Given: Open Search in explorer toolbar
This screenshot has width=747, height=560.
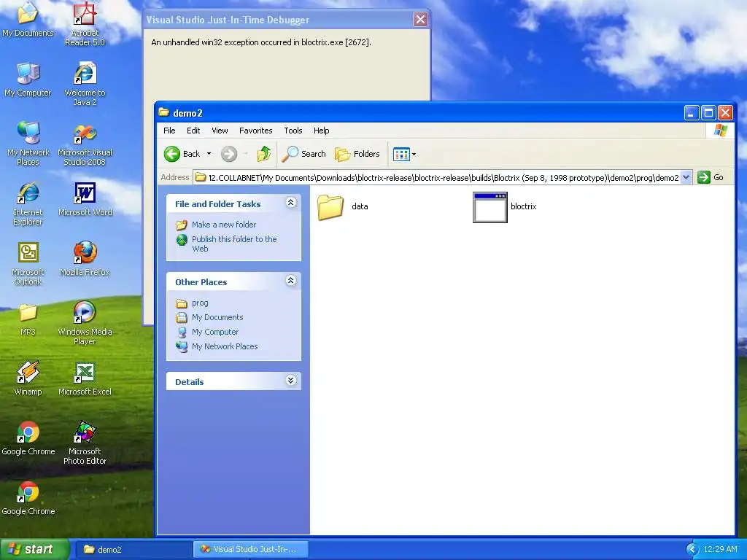Looking at the screenshot, I should click(x=303, y=154).
